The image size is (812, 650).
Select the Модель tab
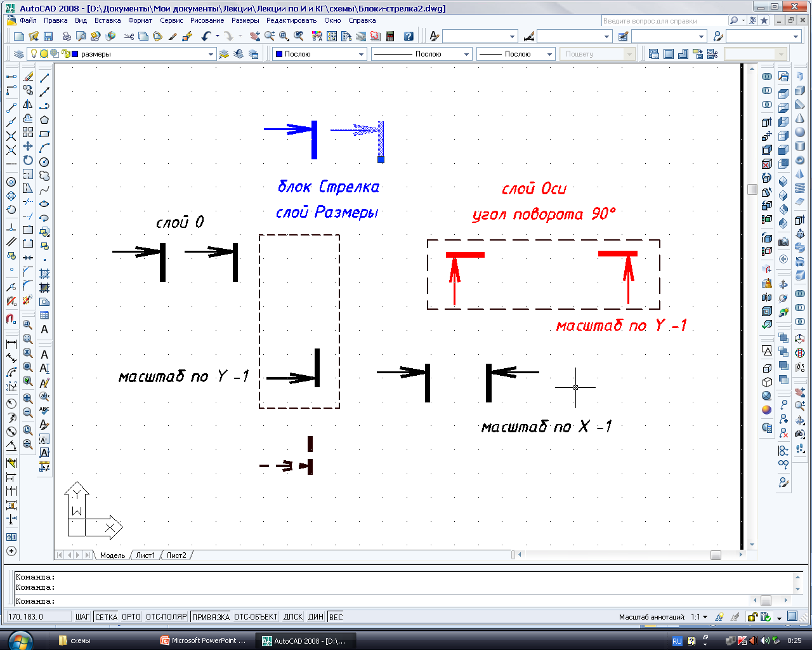[x=112, y=555]
